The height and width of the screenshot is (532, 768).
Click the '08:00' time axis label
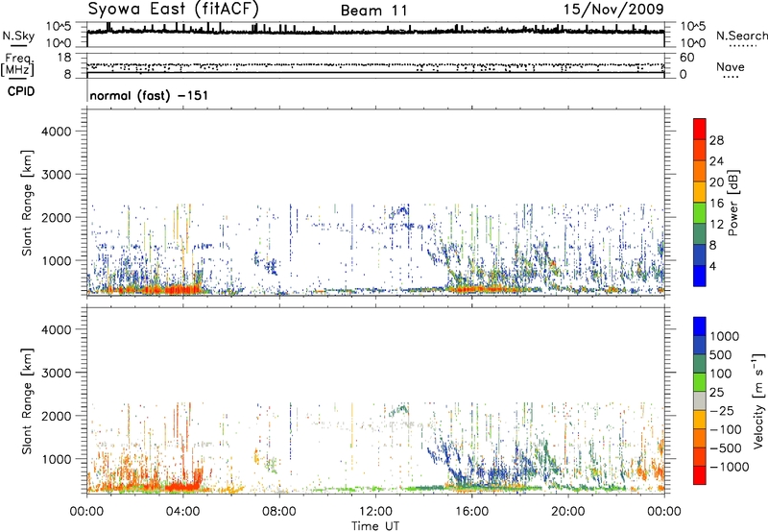click(279, 512)
